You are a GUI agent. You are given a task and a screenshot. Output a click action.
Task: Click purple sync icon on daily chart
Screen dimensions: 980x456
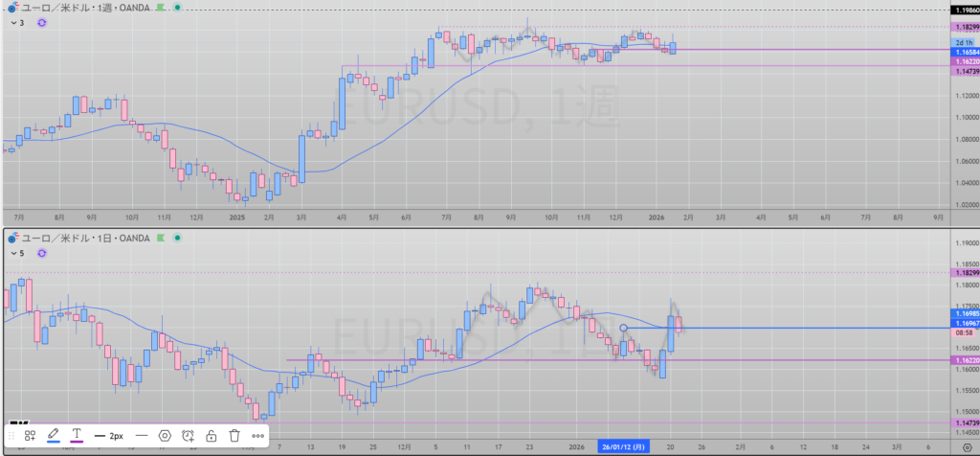click(x=41, y=253)
